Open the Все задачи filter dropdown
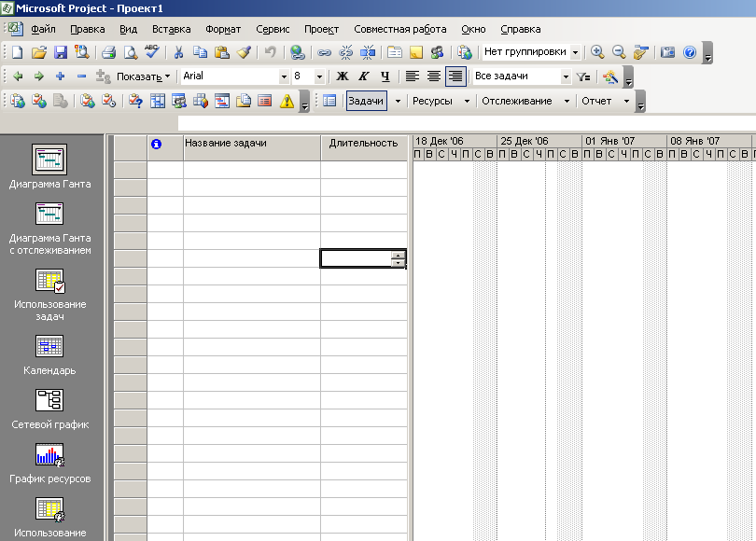This screenshot has width=756, height=541. coord(566,76)
